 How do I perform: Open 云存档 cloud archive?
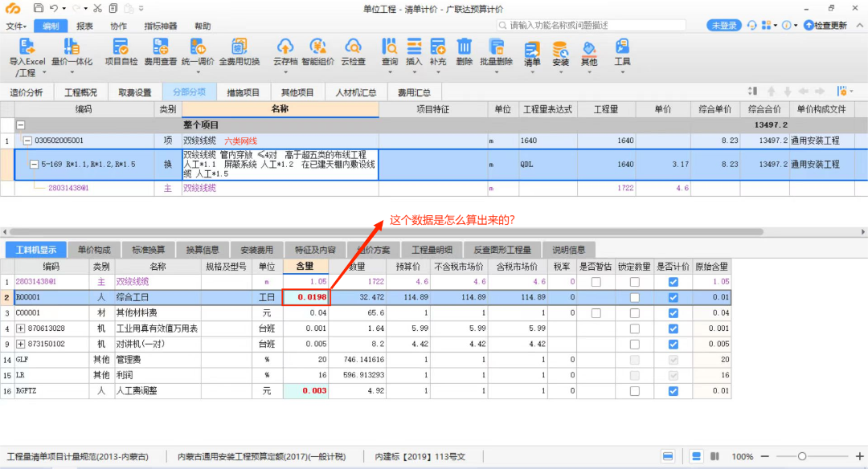(x=285, y=52)
